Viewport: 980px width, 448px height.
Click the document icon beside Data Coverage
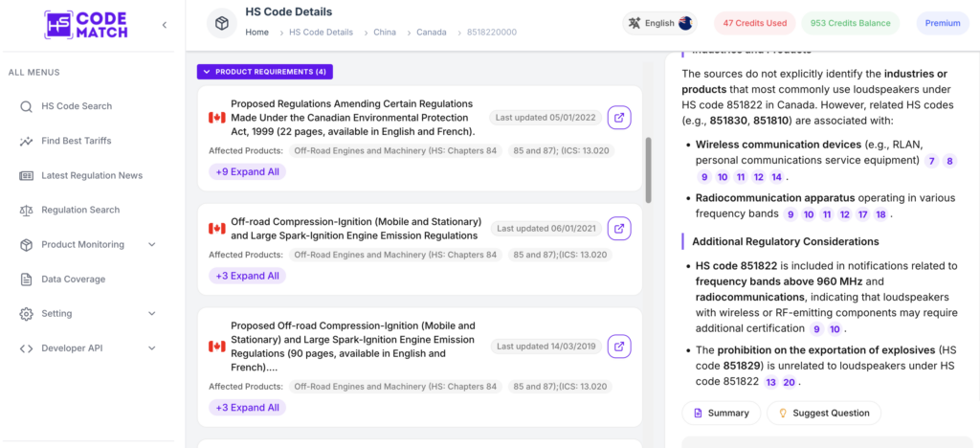tap(26, 280)
